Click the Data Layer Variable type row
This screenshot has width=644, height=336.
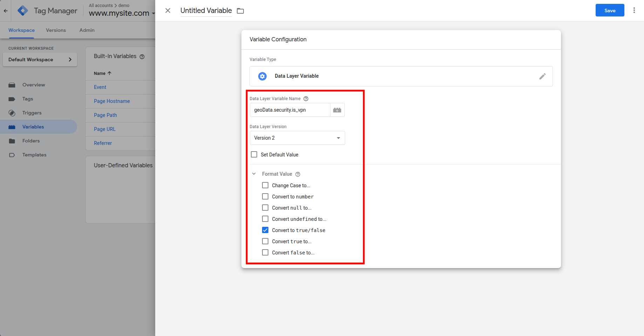401,76
